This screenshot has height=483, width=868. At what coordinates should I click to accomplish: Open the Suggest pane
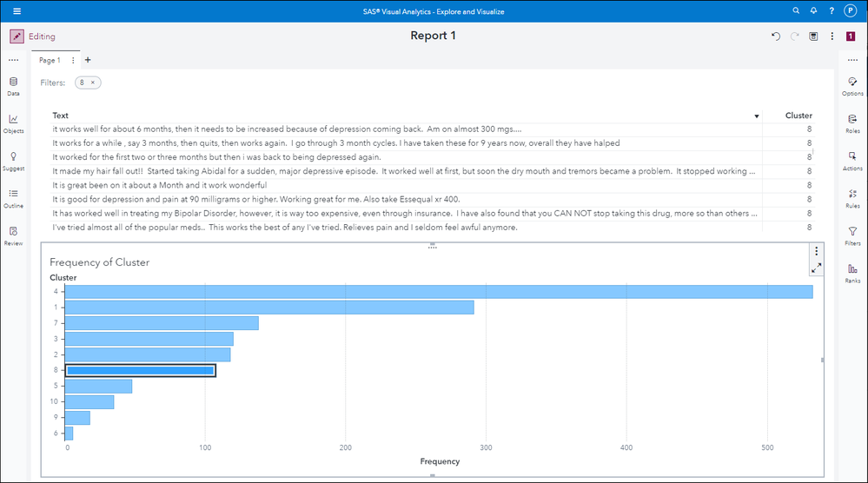pos(13,161)
